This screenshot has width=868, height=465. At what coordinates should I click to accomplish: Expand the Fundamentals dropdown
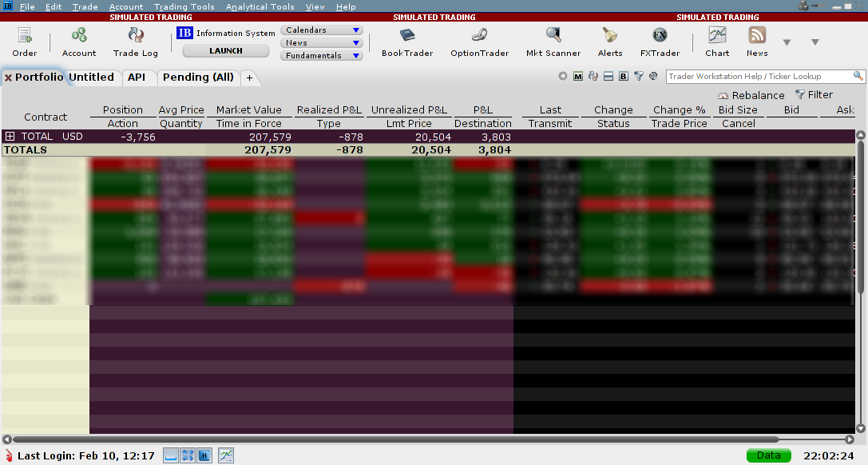coord(322,55)
